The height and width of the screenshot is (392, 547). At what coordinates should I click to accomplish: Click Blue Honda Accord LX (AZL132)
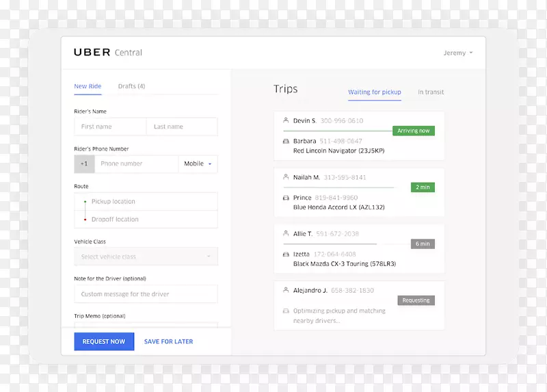click(338, 207)
